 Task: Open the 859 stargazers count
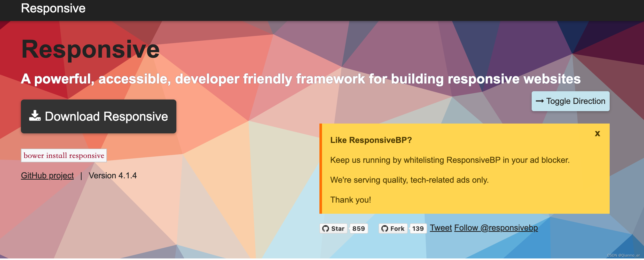pos(359,229)
